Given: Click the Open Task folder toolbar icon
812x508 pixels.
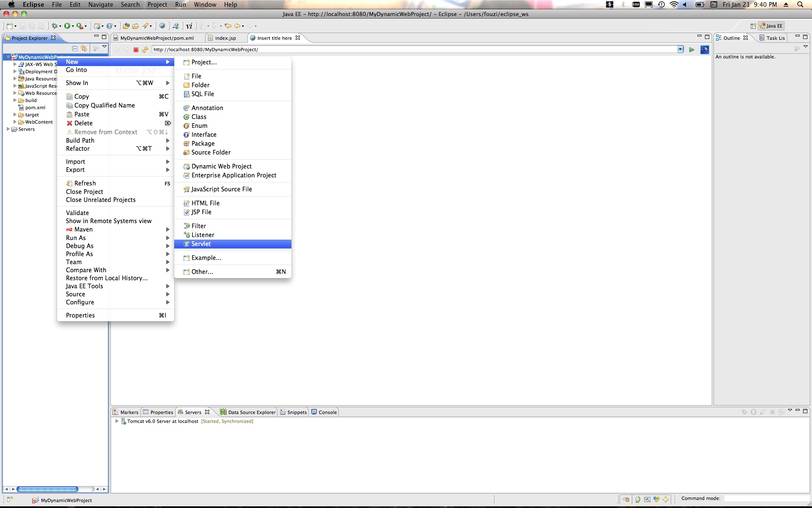Looking at the screenshot, I should pos(135,26).
